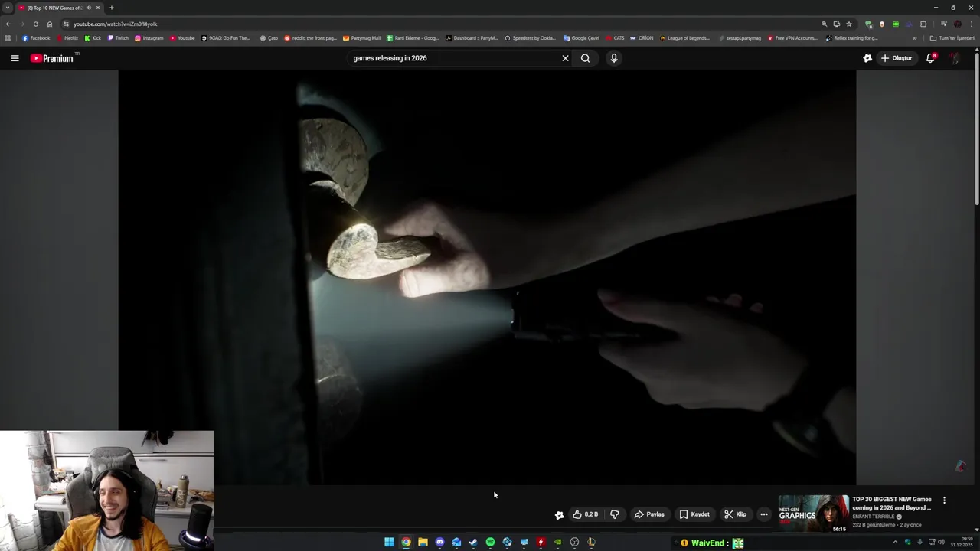This screenshot has width=980, height=551.
Task: Open the volume control in tray
Action: 941,543
